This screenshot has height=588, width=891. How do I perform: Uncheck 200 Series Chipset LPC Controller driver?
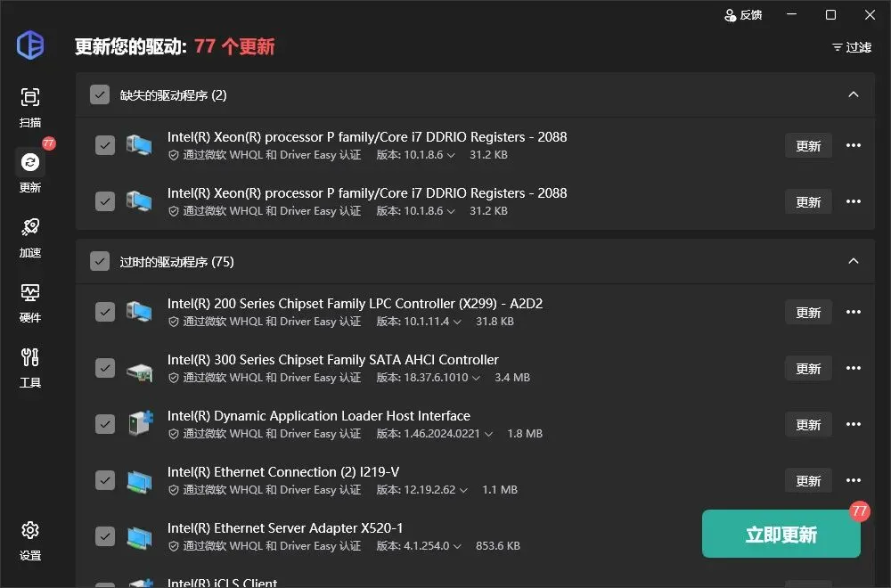105,312
